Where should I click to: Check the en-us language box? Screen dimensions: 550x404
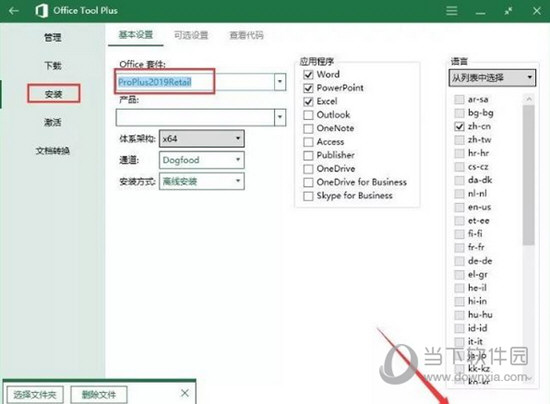(459, 207)
